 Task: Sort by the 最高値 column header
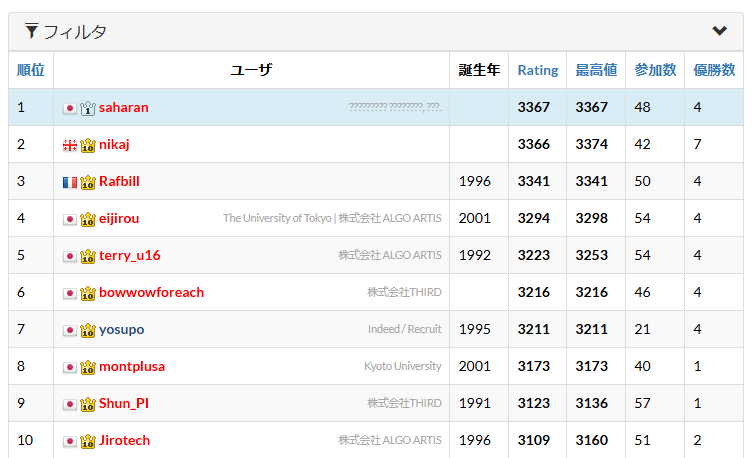click(596, 70)
